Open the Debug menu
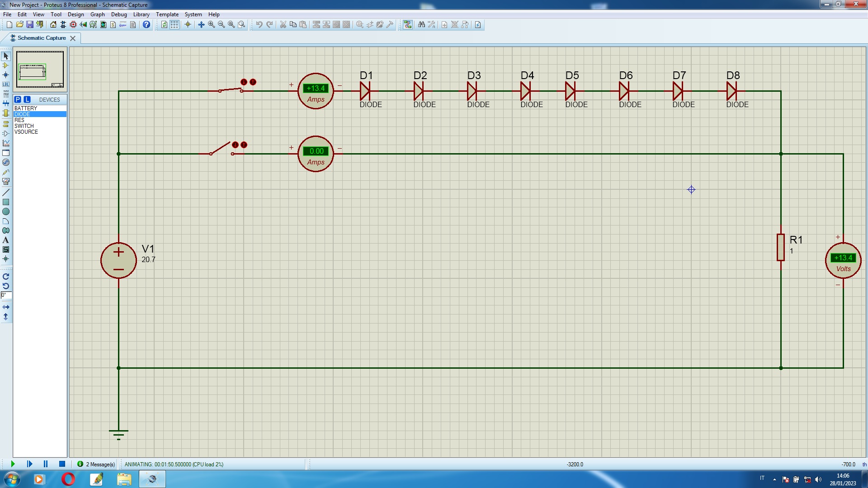 click(119, 14)
